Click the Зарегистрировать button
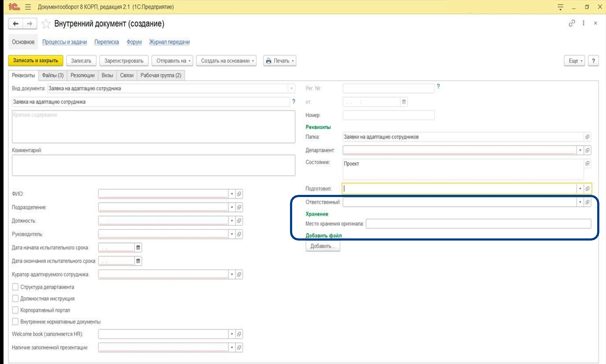 click(124, 61)
